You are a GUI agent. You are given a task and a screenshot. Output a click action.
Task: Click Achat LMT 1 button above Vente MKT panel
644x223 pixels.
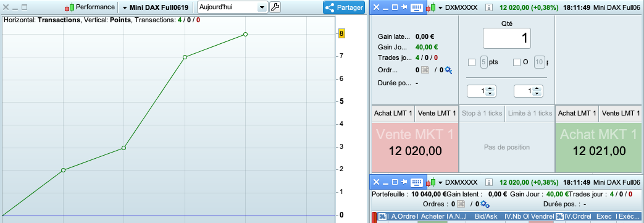(393, 113)
